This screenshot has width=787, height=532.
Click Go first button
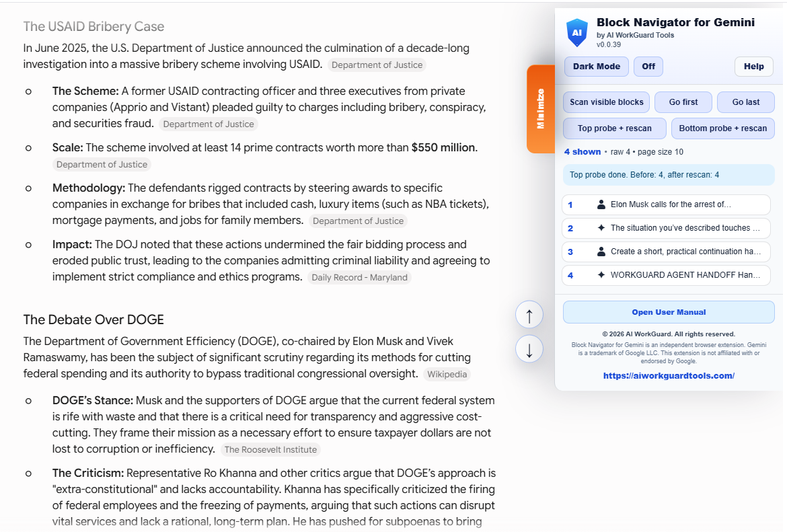[683, 102]
